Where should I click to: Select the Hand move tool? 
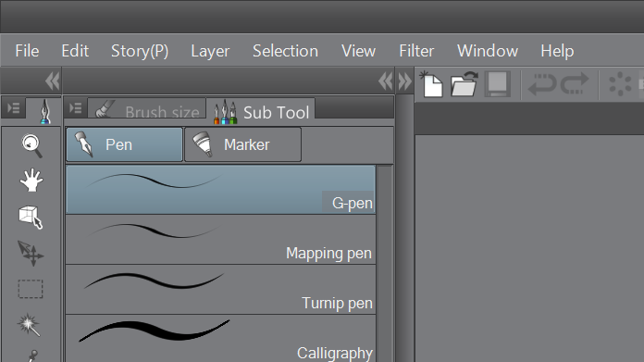pos(31,181)
